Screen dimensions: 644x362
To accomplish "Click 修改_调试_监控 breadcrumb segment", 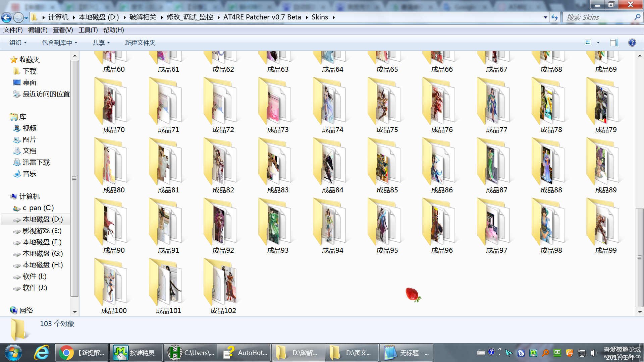I will tap(190, 17).
